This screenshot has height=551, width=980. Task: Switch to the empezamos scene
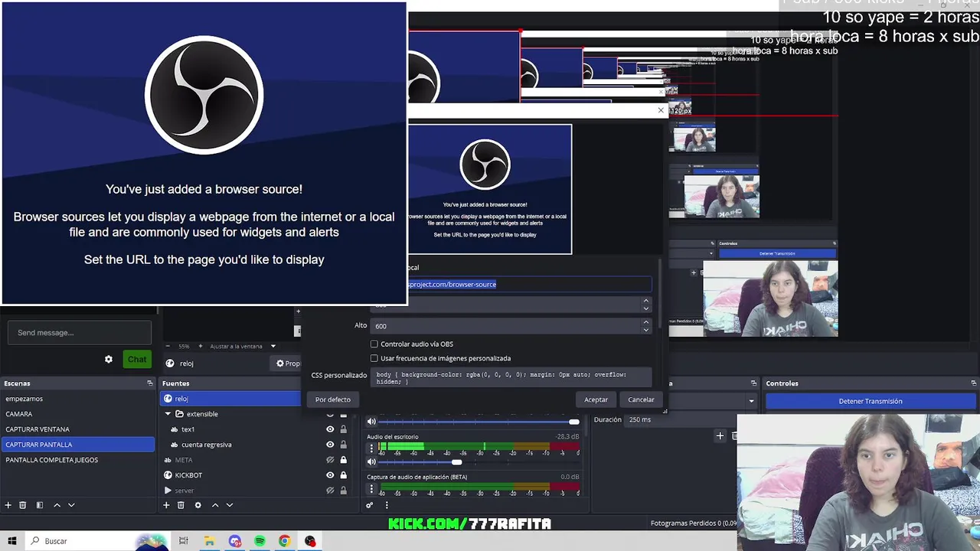click(77, 399)
